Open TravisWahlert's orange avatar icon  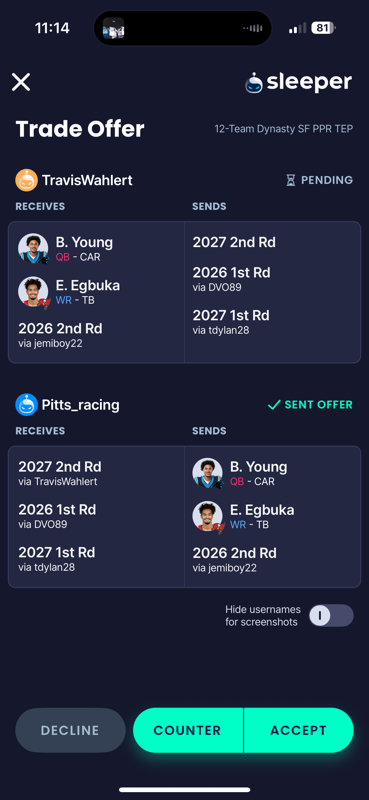coord(27,180)
